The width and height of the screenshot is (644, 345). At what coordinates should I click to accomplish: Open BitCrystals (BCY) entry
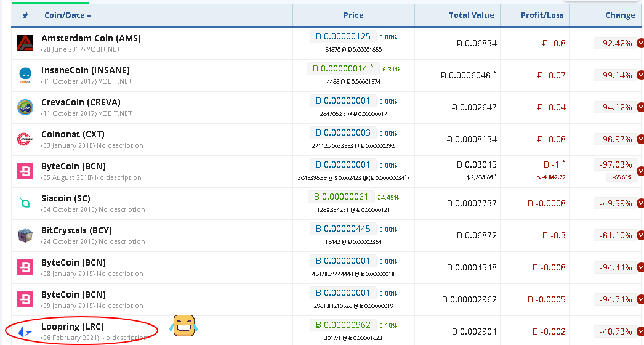tap(76, 230)
